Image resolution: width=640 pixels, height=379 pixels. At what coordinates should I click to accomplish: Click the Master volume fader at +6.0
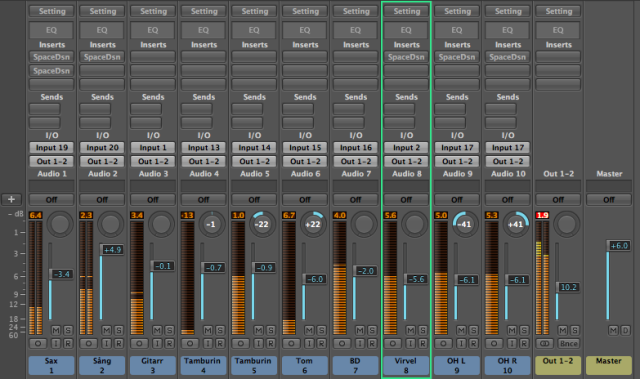tap(619, 246)
